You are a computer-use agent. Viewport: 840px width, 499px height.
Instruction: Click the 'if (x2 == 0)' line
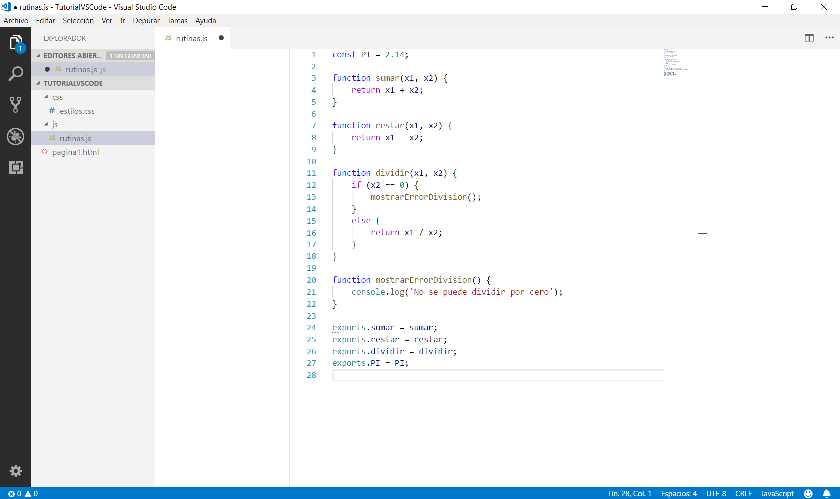385,185
